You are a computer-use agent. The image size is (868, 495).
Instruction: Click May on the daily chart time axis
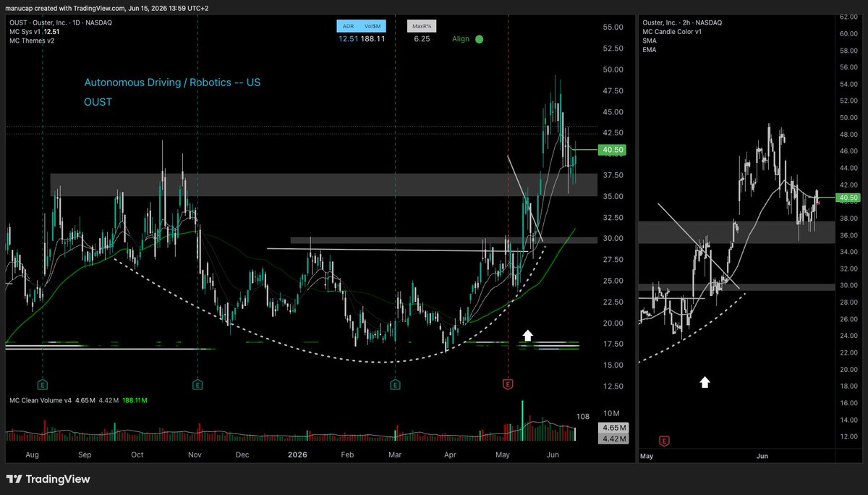tap(504, 455)
